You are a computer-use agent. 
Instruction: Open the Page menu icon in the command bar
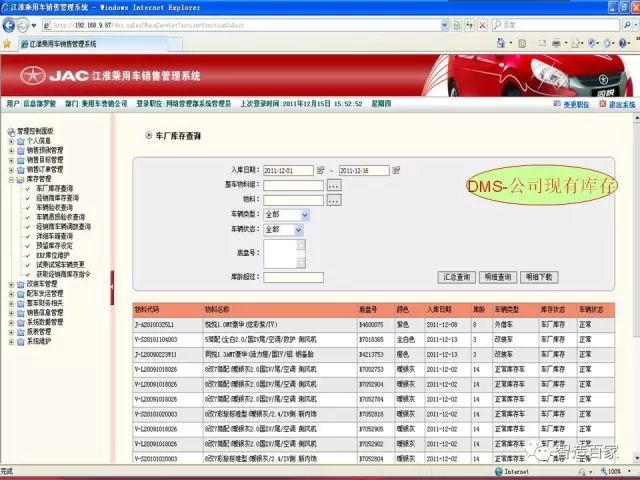(576, 43)
